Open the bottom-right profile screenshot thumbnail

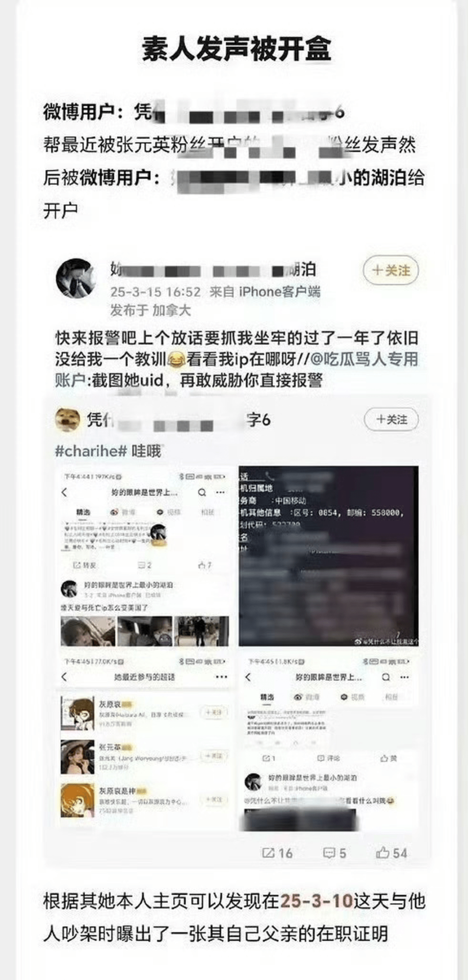(x=328, y=742)
